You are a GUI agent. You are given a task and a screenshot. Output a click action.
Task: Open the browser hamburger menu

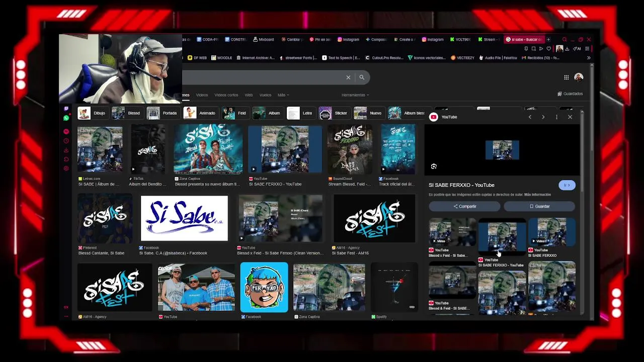tap(587, 49)
